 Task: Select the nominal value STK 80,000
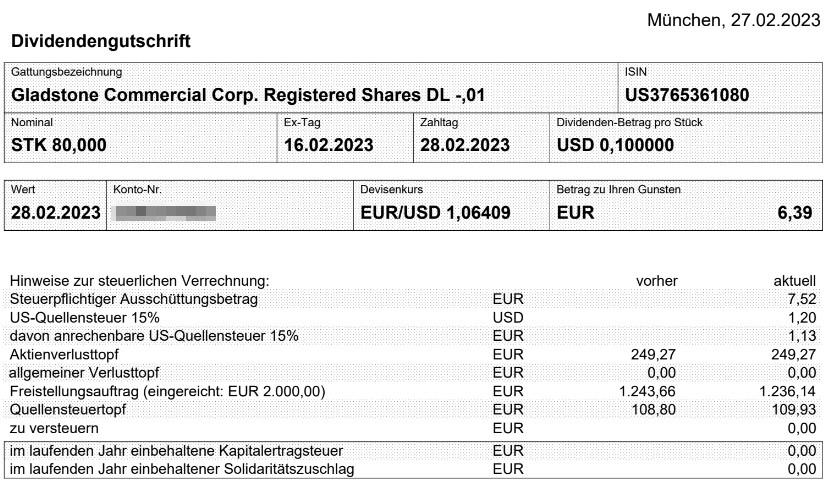tap(58, 145)
